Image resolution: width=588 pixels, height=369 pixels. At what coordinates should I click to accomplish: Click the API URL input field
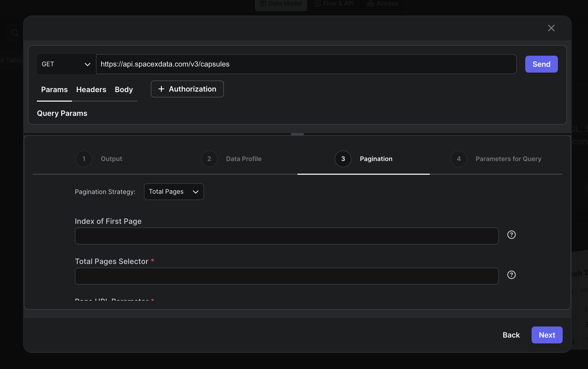pos(306,64)
